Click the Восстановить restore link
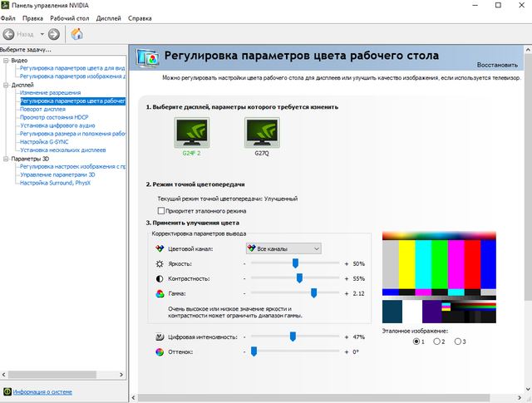532x403 pixels. 497,65
